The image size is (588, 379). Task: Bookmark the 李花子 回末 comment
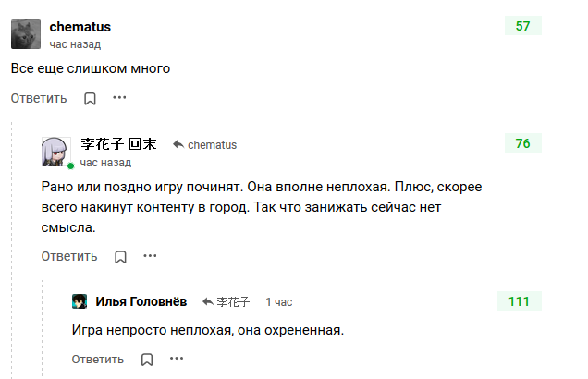click(x=120, y=257)
